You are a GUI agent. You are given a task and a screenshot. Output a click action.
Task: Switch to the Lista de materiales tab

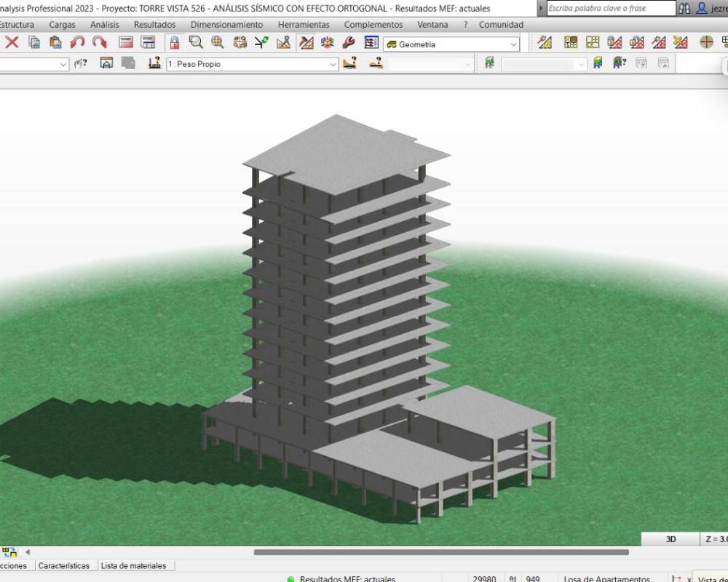(x=133, y=565)
